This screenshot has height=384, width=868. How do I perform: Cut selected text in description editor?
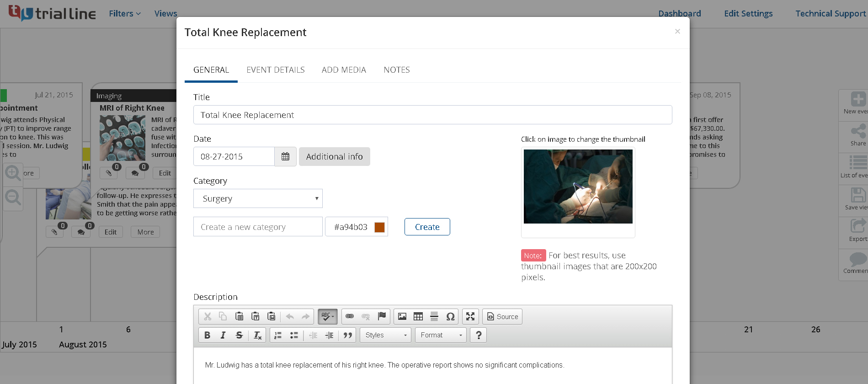pos(208,316)
